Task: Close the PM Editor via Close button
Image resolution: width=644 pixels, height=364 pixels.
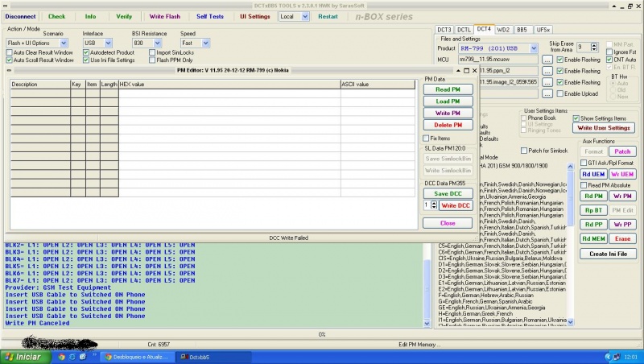Action: (448, 223)
